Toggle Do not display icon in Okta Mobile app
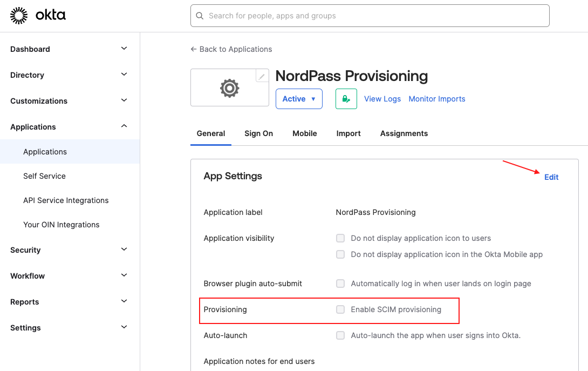588x371 pixels. (x=340, y=254)
